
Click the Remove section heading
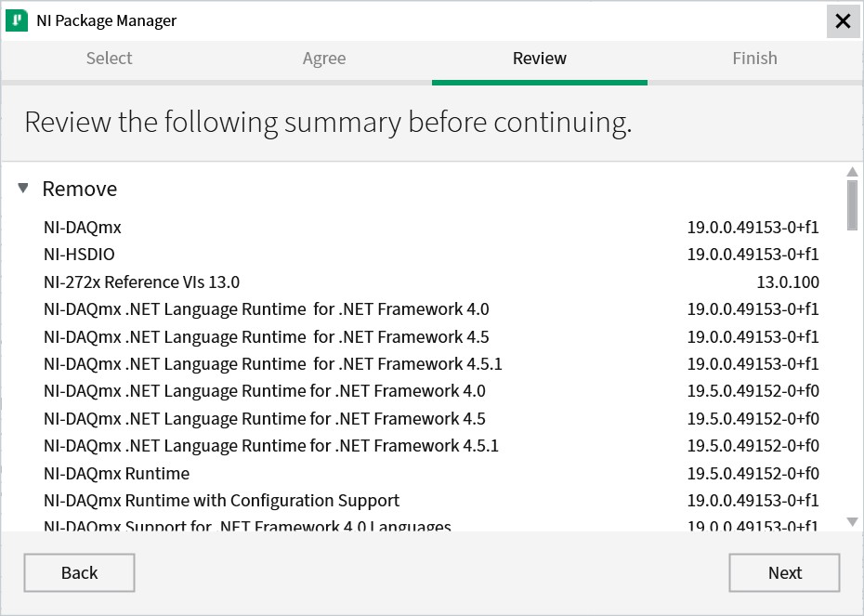[x=80, y=189]
